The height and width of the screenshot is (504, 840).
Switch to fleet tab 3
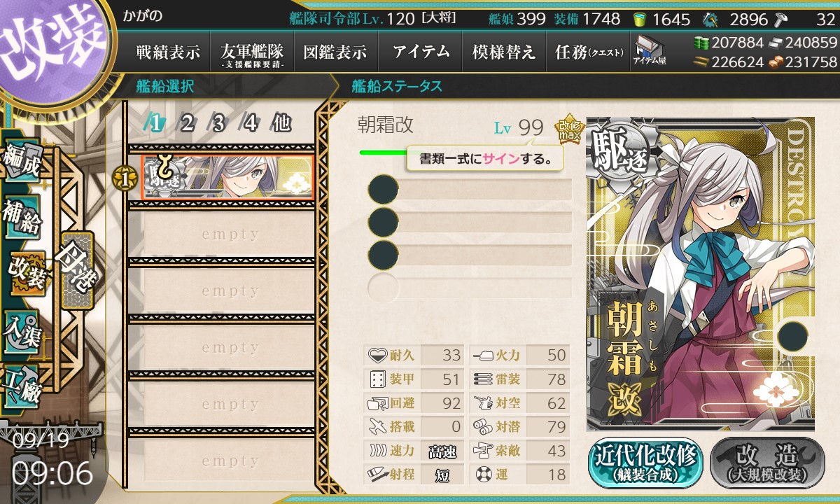click(218, 124)
